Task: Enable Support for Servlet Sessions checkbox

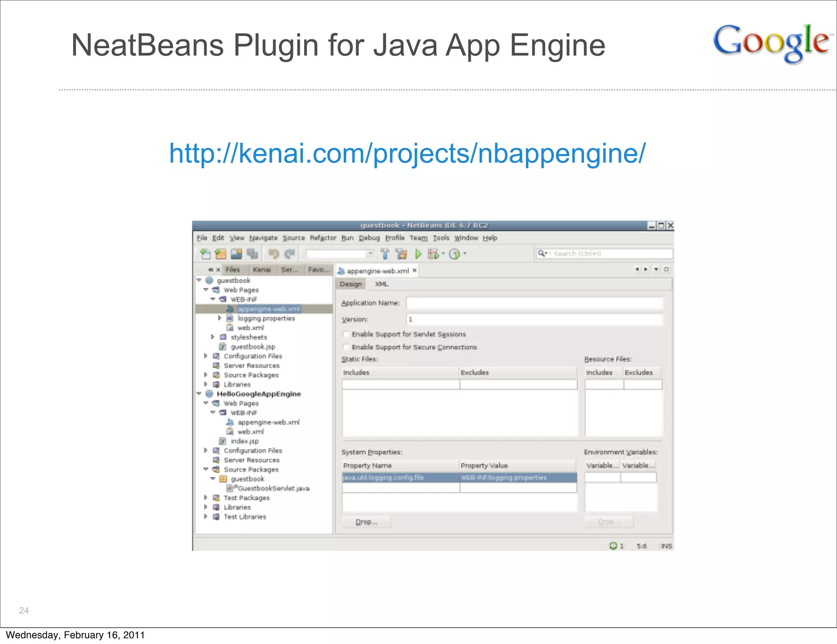Action: tap(347, 334)
